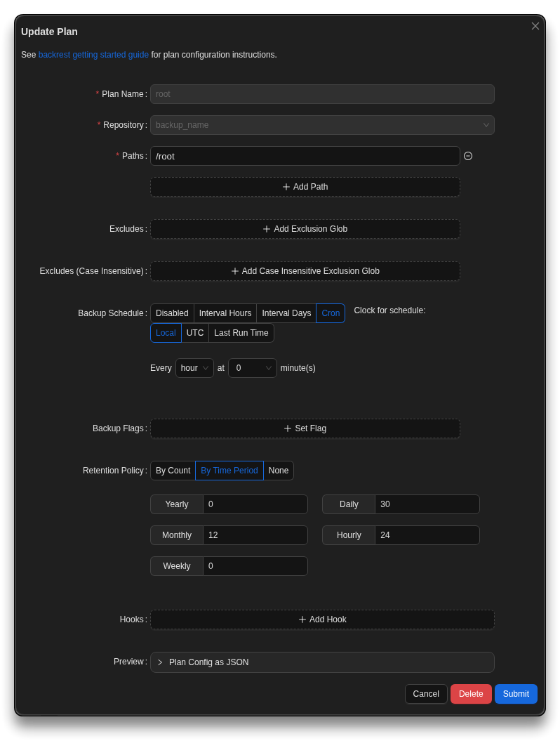Open the 'hour' frequency dropdown
The height and width of the screenshot is (741, 560).
tap(194, 367)
